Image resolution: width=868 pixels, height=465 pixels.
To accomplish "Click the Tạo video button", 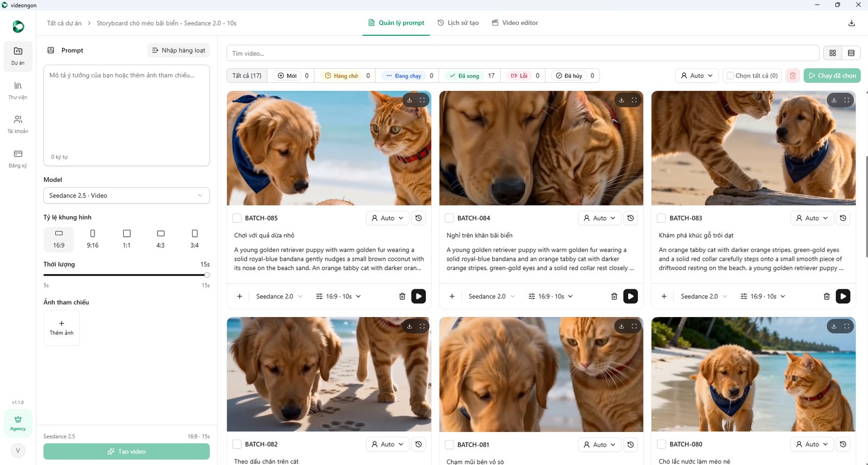I will pyautogui.click(x=126, y=451).
